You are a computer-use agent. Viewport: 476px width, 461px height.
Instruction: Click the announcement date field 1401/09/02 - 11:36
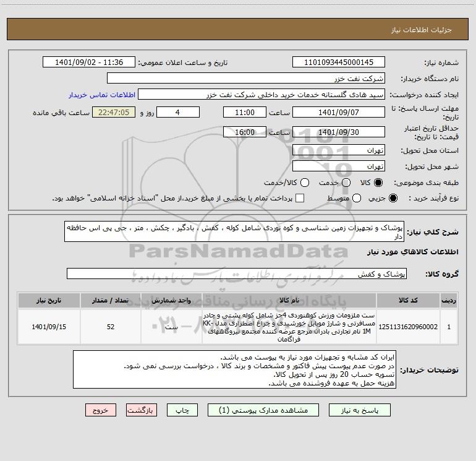click(89, 62)
